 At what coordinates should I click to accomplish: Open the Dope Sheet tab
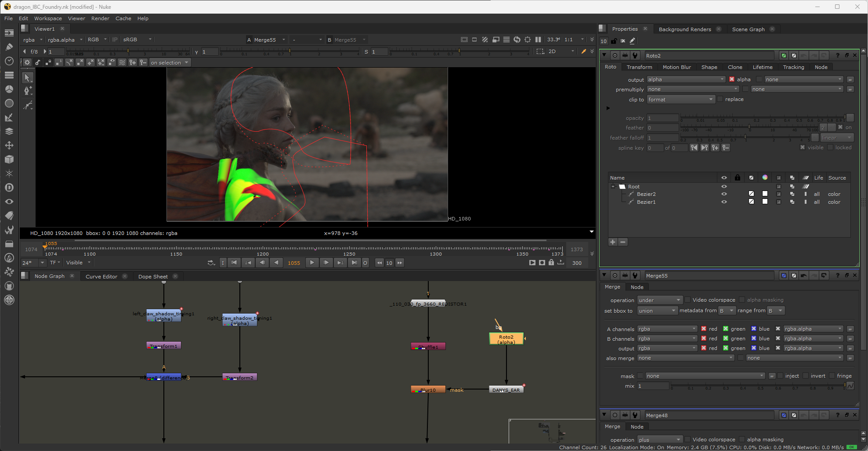pos(153,277)
